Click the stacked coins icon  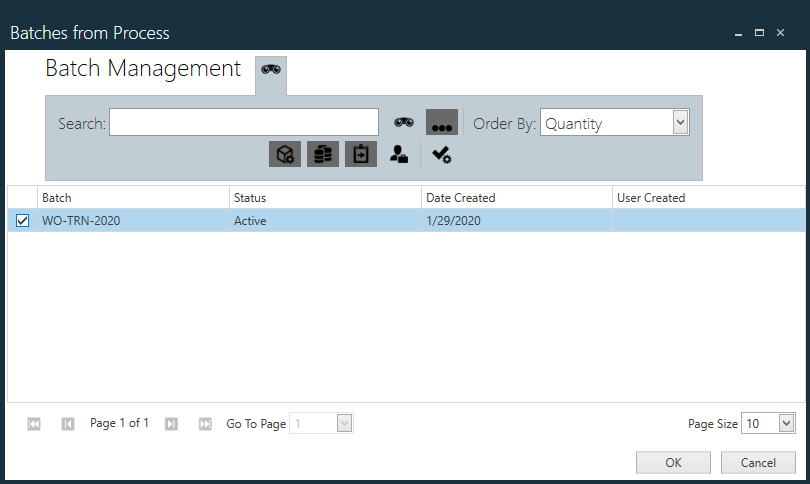[323, 154]
